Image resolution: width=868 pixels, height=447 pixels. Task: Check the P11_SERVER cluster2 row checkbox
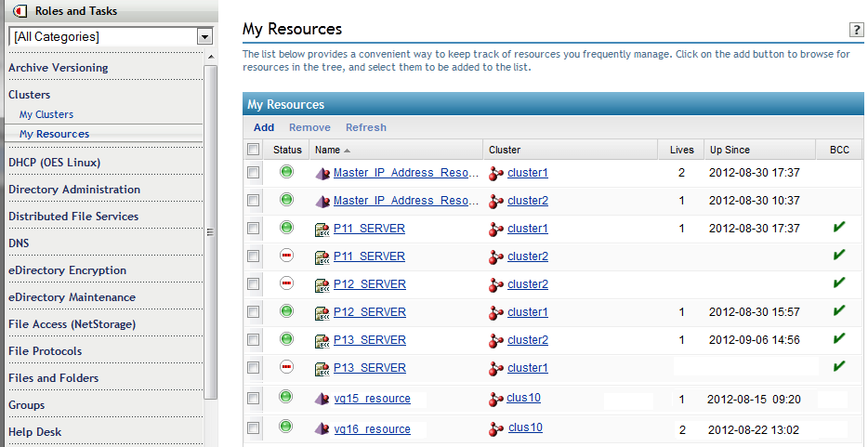point(254,256)
